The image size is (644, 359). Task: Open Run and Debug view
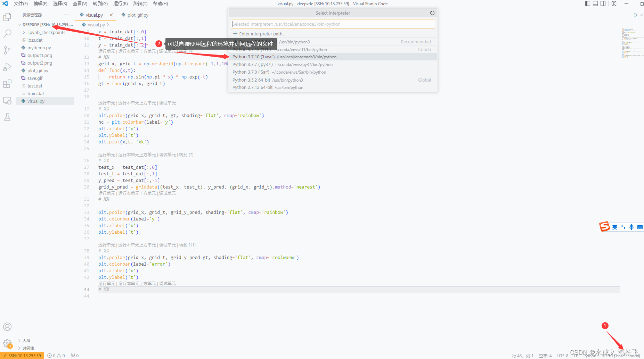pyautogui.click(x=7, y=67)
